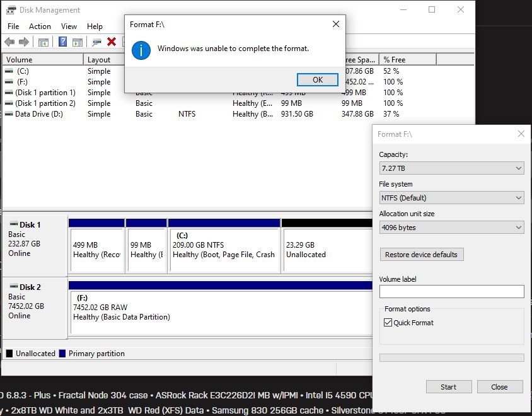Click Restore device defaults button

point(422,255)
